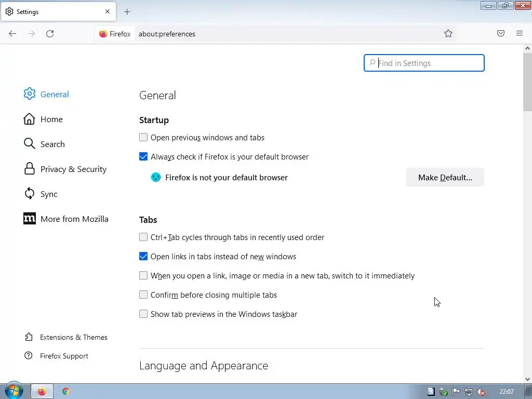Click the Find in Settings search field
The image size is (532, 399).
(x=424, y=63)
